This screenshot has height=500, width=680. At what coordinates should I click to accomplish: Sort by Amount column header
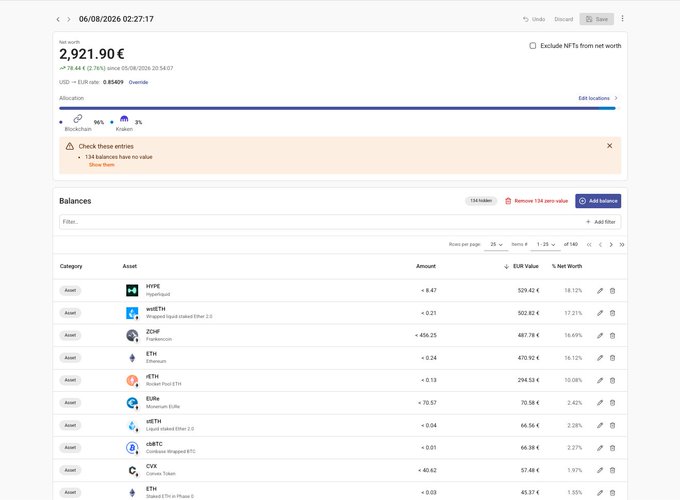426,266
